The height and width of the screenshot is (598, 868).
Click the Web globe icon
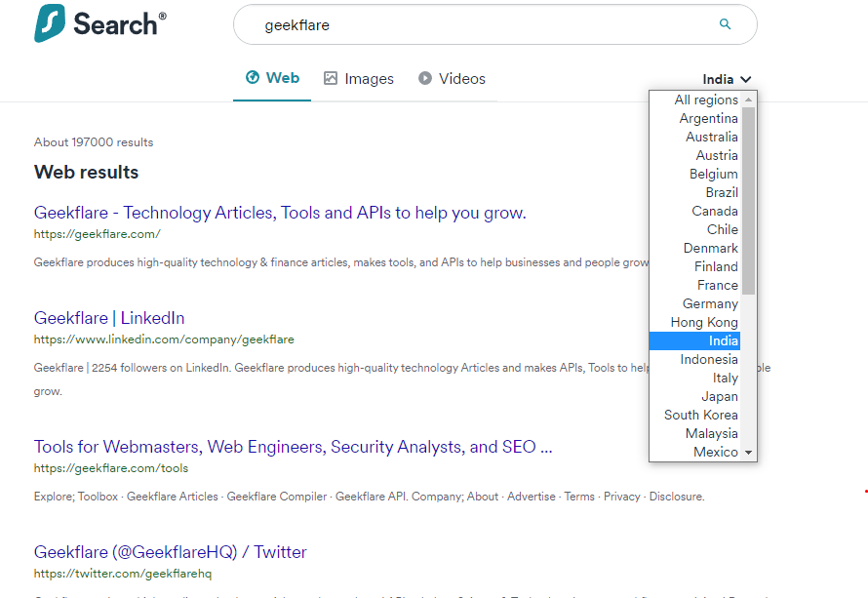click(253, 78)
